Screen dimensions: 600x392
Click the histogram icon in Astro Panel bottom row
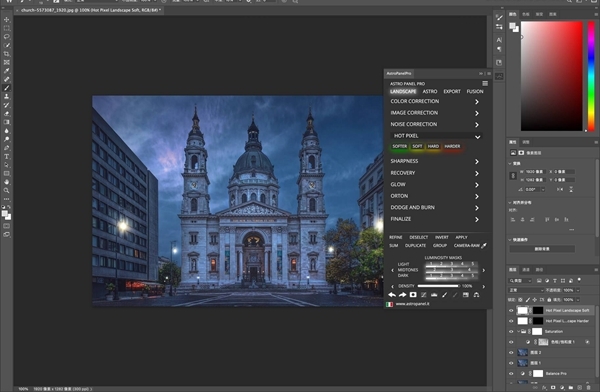point(434,295)
